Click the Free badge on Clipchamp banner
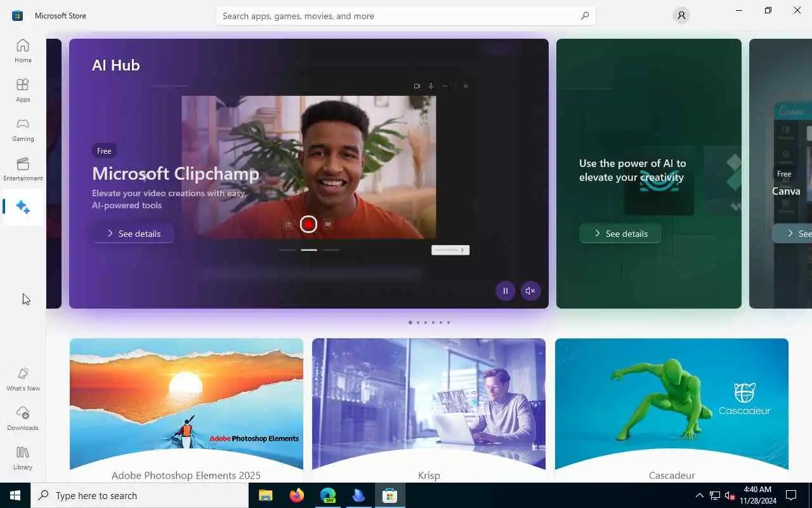Screen dimensions: 812x508 tap(104, 151)
